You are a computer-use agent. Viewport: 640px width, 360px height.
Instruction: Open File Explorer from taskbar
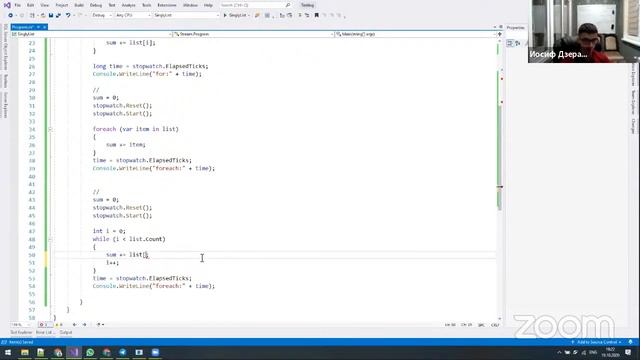tap(25, 352)
